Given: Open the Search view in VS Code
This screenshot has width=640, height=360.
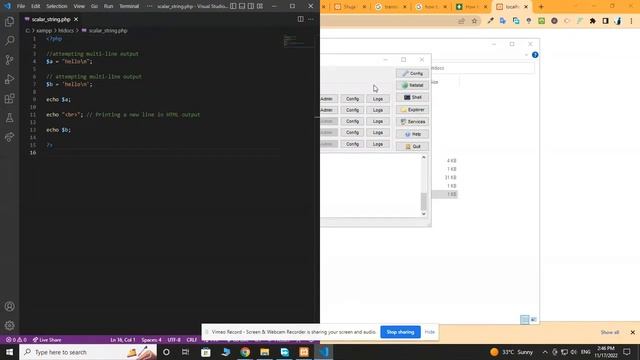Looking at the screenshot, I should [9, 40].
